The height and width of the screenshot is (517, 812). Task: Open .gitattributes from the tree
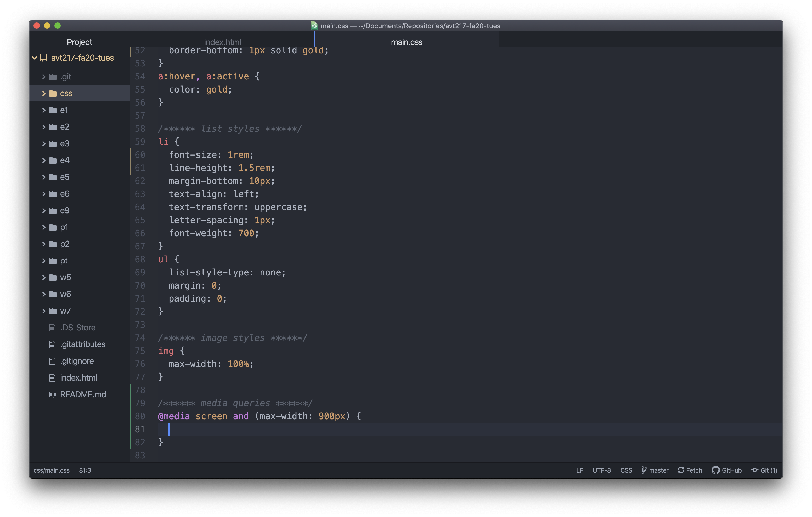(x=83, y=344)
